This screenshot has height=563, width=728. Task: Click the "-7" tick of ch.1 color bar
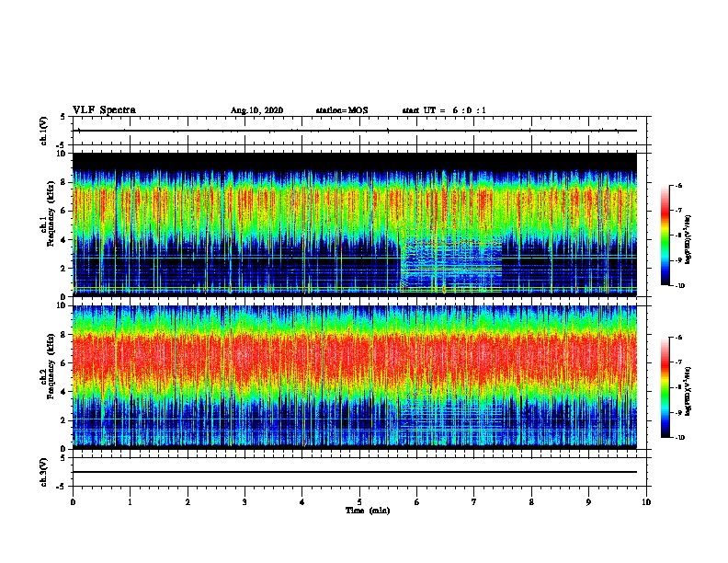(x=678, y=211)
